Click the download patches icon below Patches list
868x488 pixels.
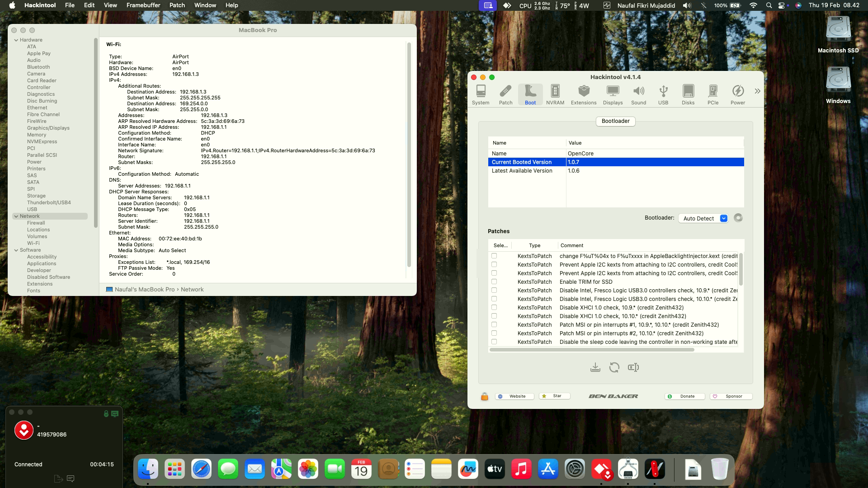click(595, 367)
